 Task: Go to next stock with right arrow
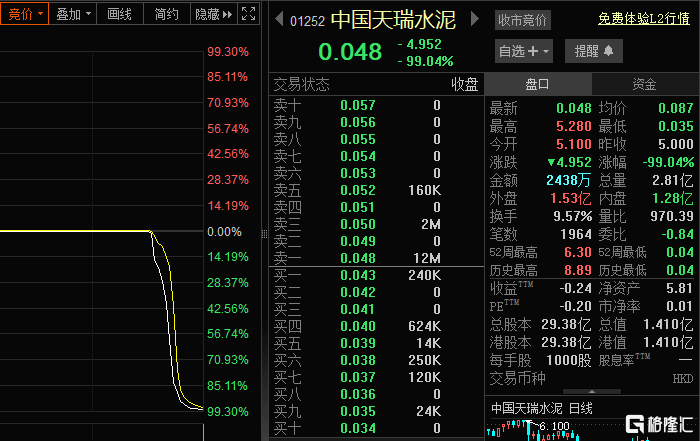click(x=475, y=19)
